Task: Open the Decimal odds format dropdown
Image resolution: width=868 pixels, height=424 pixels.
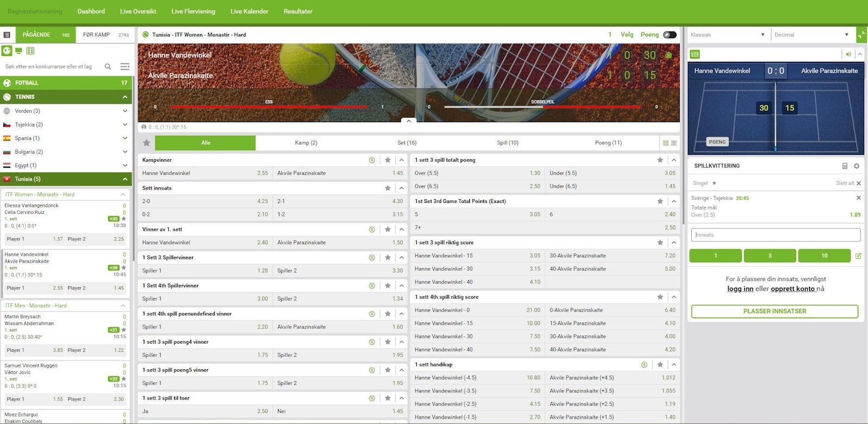Action: 810,35
